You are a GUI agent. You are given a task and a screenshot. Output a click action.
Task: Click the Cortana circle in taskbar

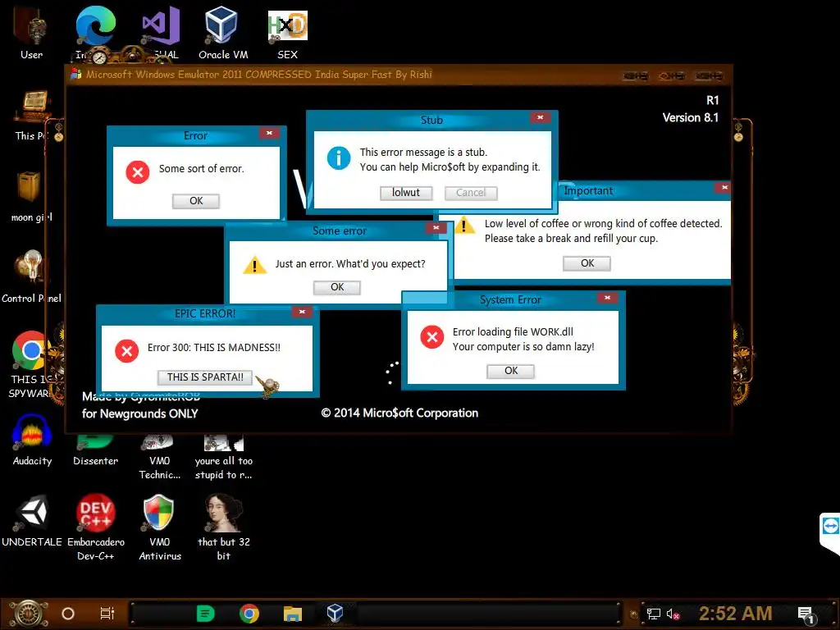click(68, 614)
